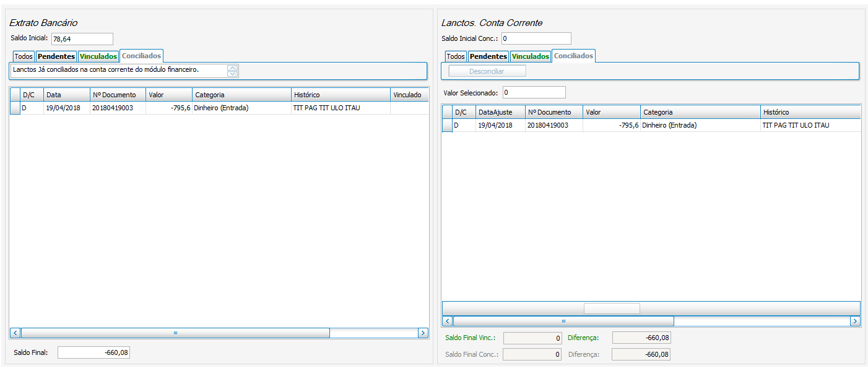
Task: Sort Conta Corrente table by D/C column
Action: pyautogui.click(x=464, y=112)
